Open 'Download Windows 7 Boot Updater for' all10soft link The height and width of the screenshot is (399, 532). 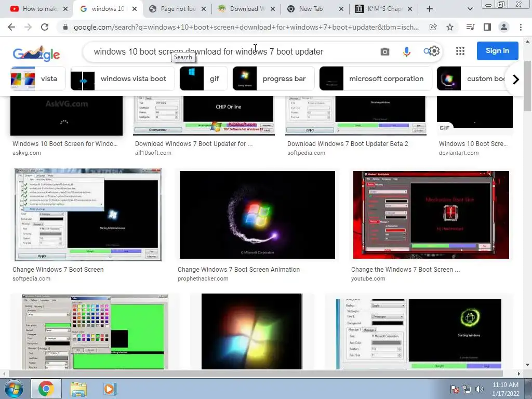coord(194,144)
